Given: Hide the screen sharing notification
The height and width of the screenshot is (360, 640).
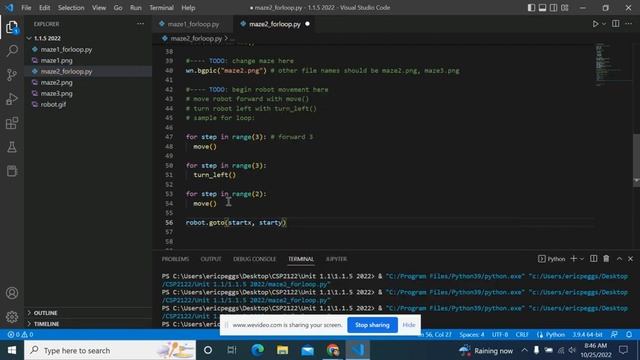Looking at the screenshot, I should [409, 325].
